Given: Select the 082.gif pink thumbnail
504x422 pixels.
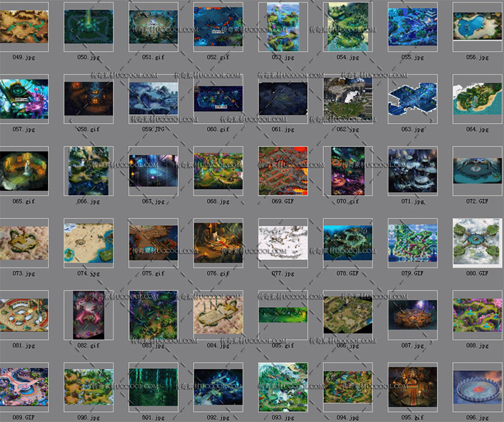Looking at the screenshot, I should click(89, 315).
